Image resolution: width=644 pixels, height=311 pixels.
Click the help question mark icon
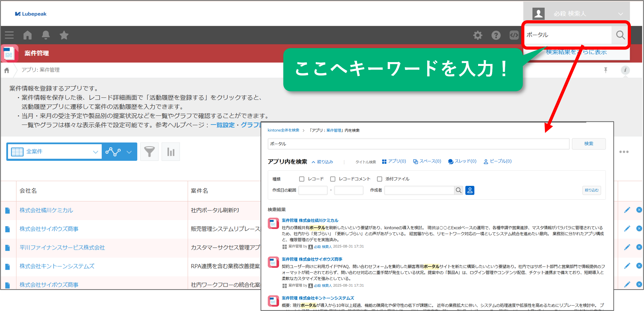coord(496,35)
